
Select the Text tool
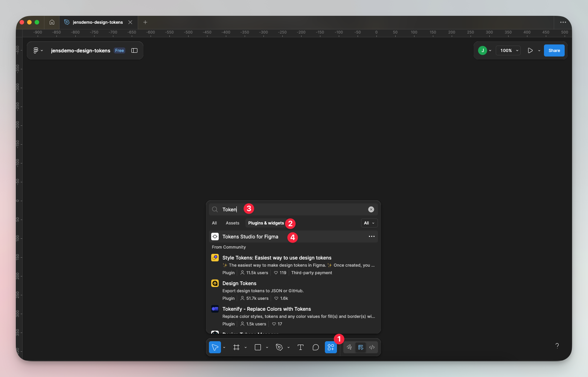click(300, 347)
